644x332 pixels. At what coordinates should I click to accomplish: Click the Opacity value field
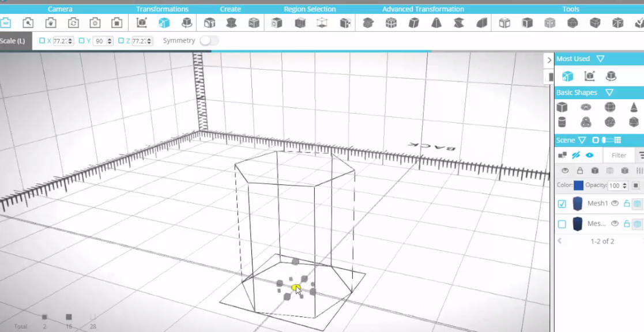coord(615,186)
